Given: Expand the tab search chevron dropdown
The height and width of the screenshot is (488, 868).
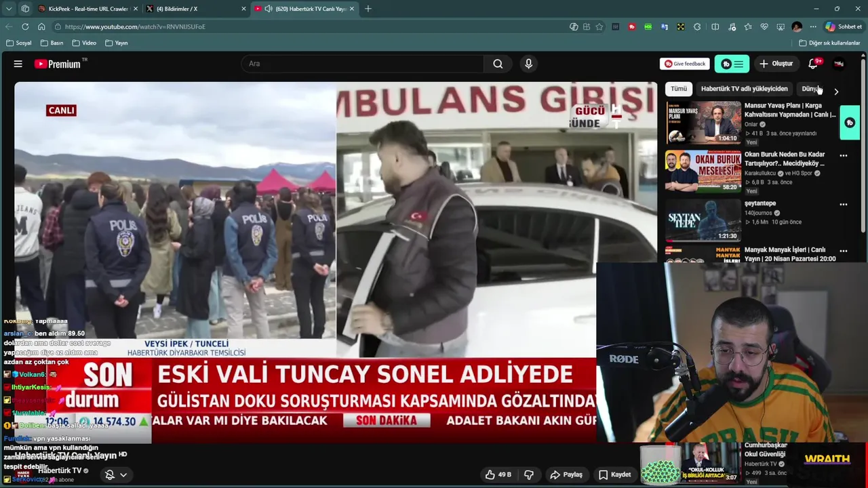Looking at the screenshot, I should [x=9, y=9].
